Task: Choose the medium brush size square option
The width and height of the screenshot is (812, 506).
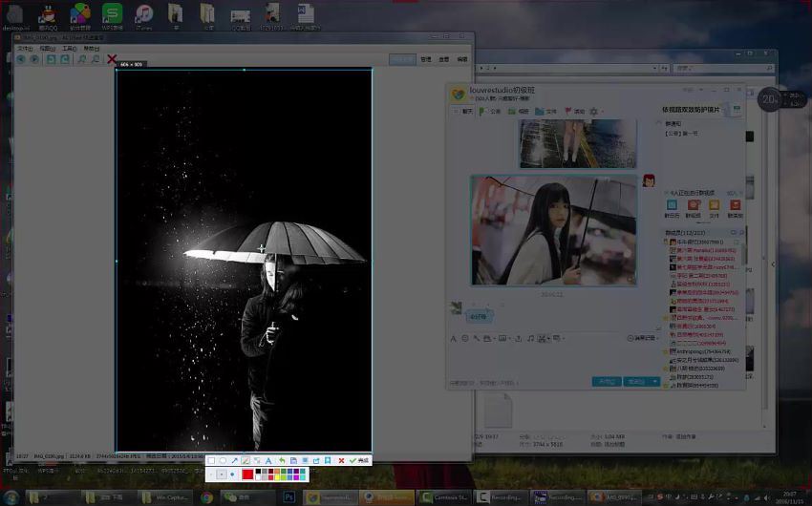Action: (x=222, y=474)
